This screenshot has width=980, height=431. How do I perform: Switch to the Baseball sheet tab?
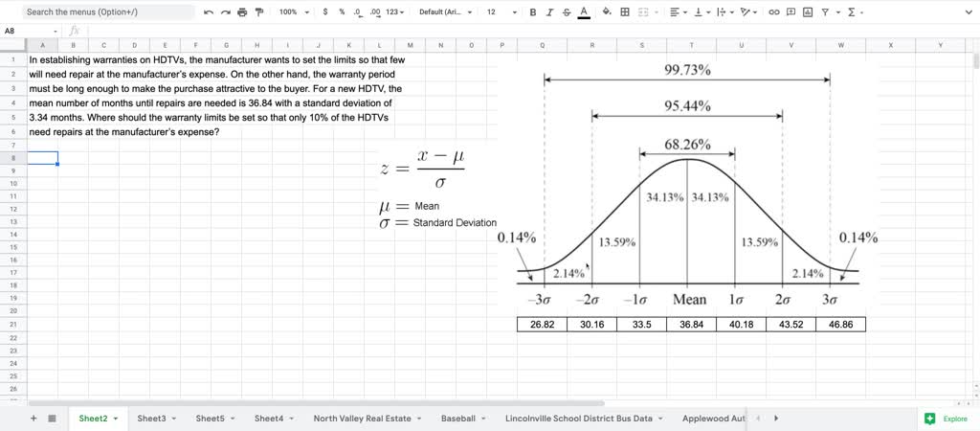tap(458, 419)
